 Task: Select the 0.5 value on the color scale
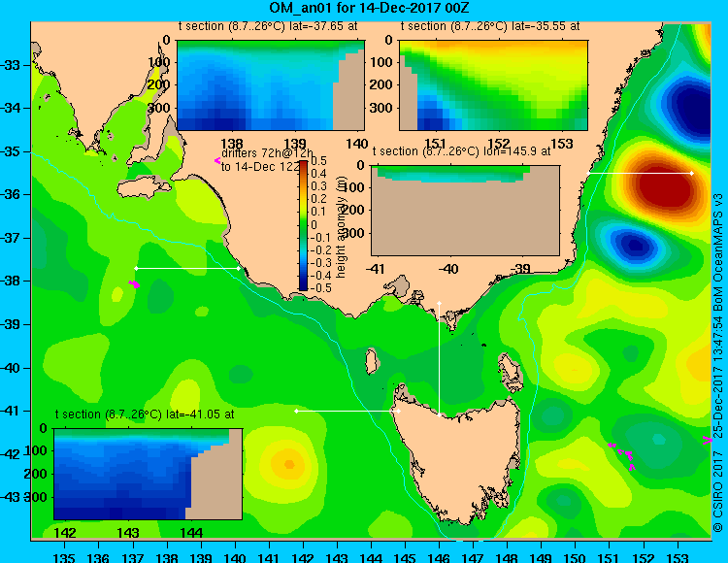click(x=318, y=161)
